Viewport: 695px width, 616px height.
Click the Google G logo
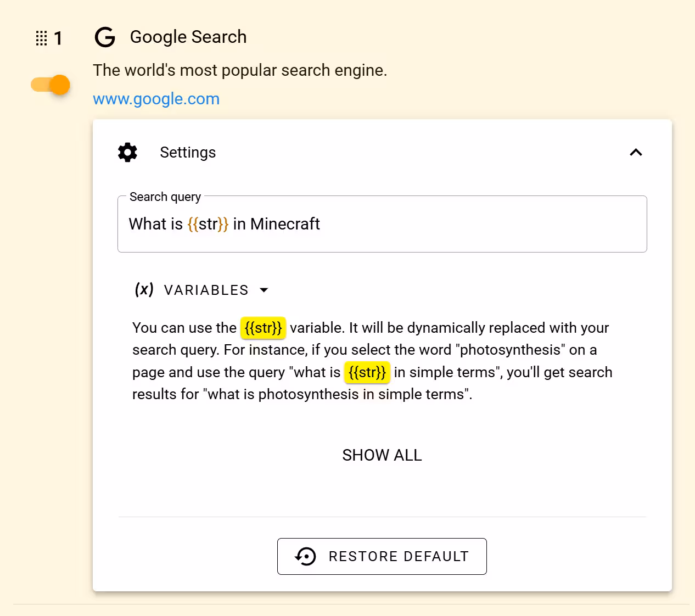105,37
